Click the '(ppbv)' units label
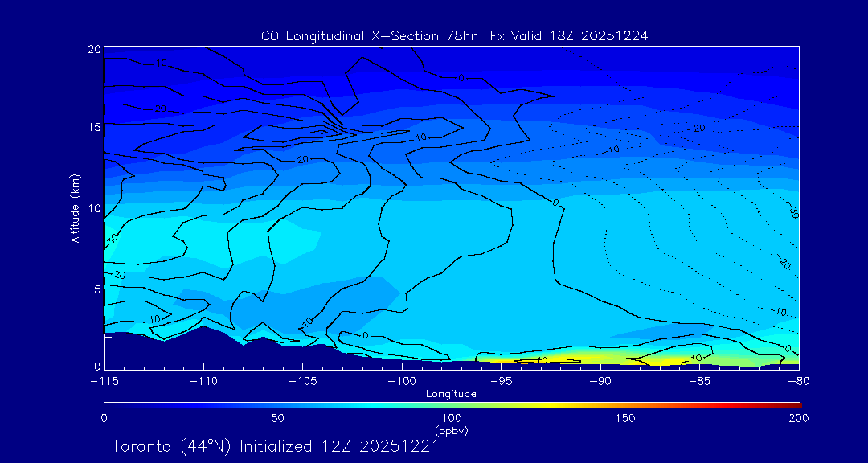The image size is (868, 463). point(451,431)
